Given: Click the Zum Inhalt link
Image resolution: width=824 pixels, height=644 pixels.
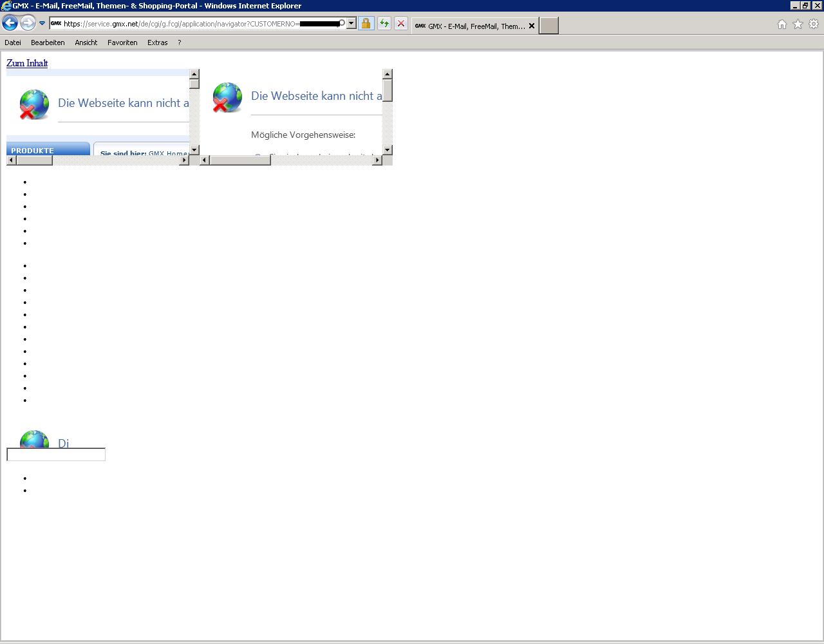Looking at the screenshot, I should tap(27, 63).
